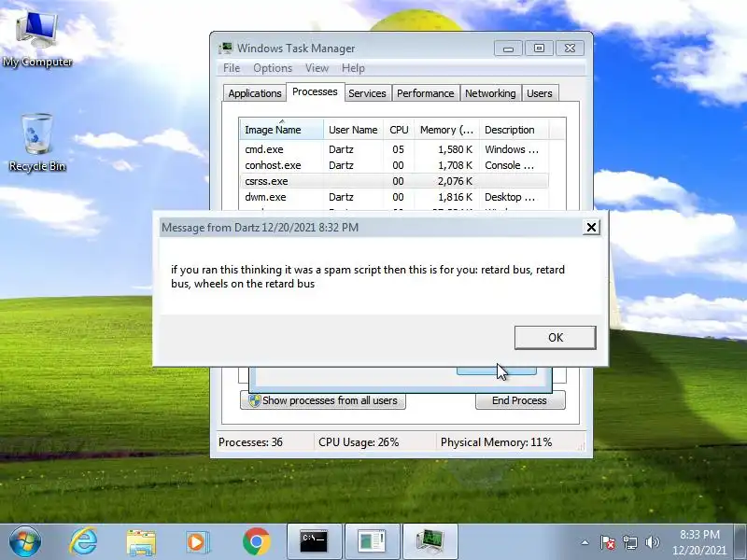This screenshot has width=747, height=560.
Task: Click the Task Manager title bar icon
Action: 226,49
